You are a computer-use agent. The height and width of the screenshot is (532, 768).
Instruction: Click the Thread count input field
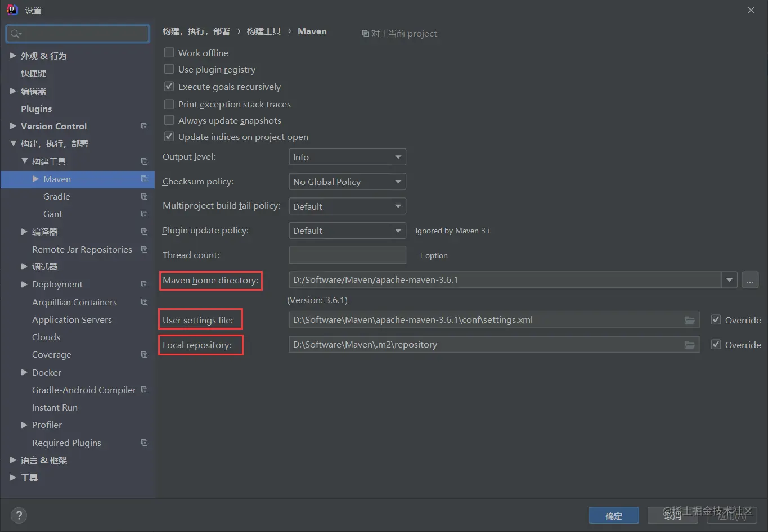click(347, 255)
